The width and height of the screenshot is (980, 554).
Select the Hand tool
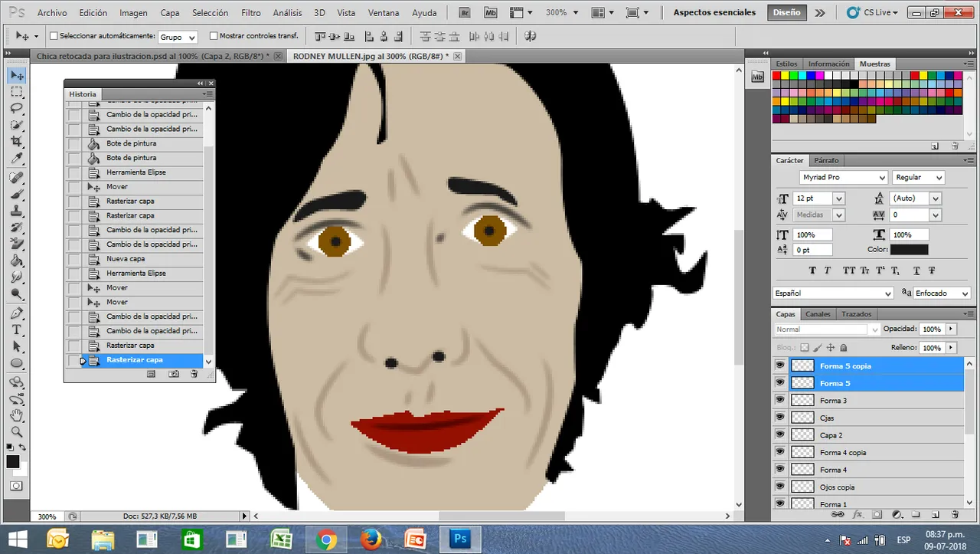click(x=16, y=415)
